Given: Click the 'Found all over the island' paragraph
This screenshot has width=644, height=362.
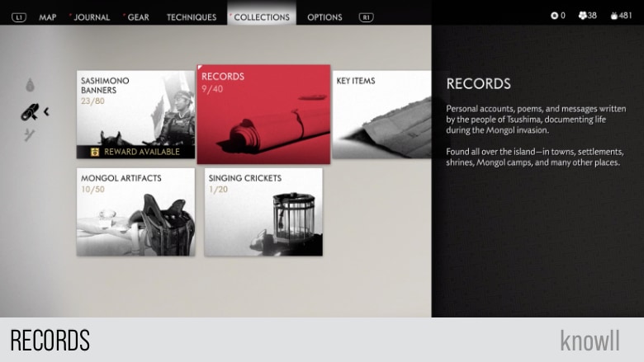Looking at the screenshot, I should point(535,157).
